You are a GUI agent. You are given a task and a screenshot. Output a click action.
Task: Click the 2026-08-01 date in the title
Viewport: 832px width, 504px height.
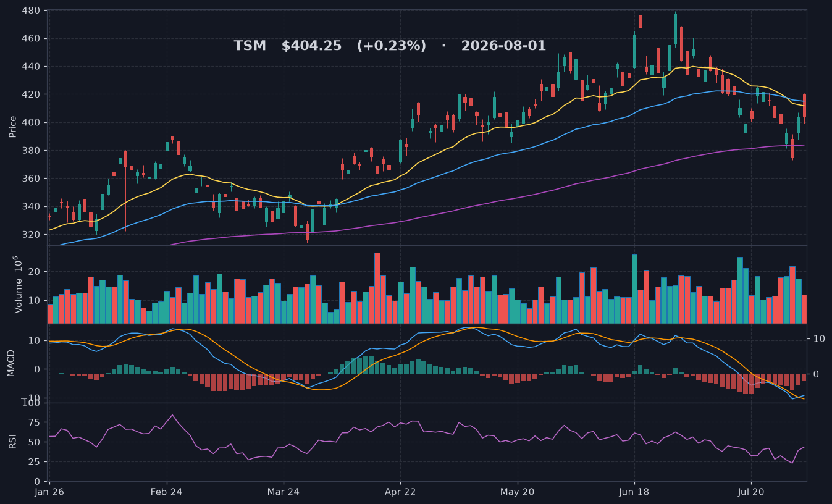[503, 46]
